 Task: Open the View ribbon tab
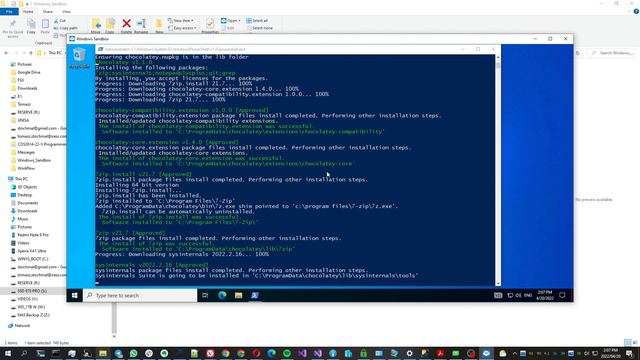66,12
